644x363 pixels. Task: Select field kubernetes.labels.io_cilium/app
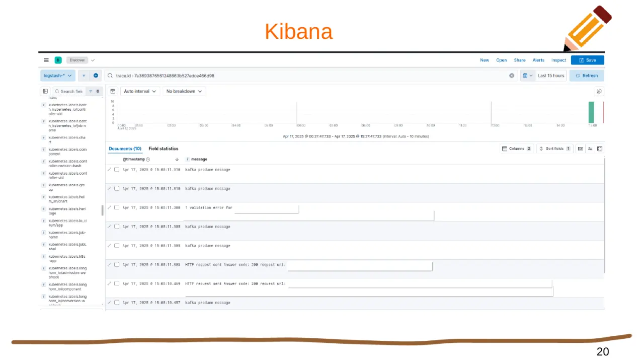68,223
